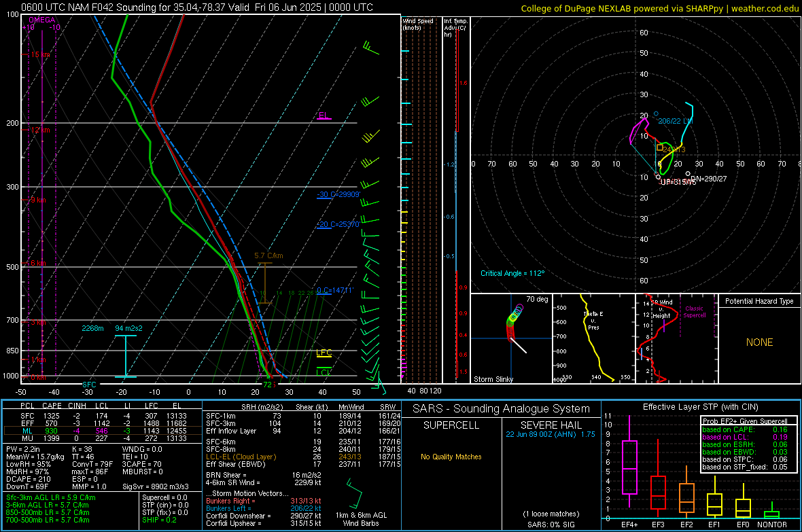Click the '94 m2s2' helicity label
Viewport: 802px width, 532px height.
pyautogui.click(x=128, y=328)
